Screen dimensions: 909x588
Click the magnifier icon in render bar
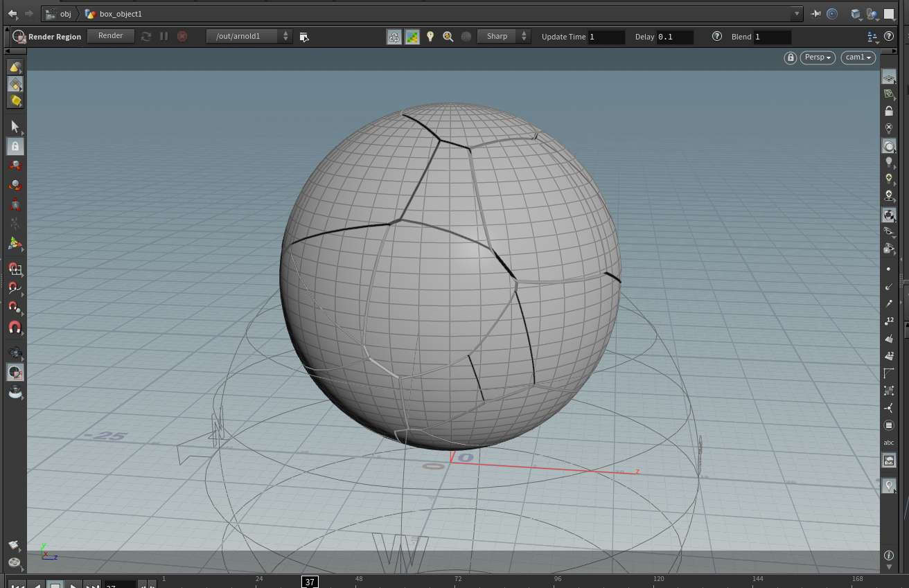coord(448,37)
